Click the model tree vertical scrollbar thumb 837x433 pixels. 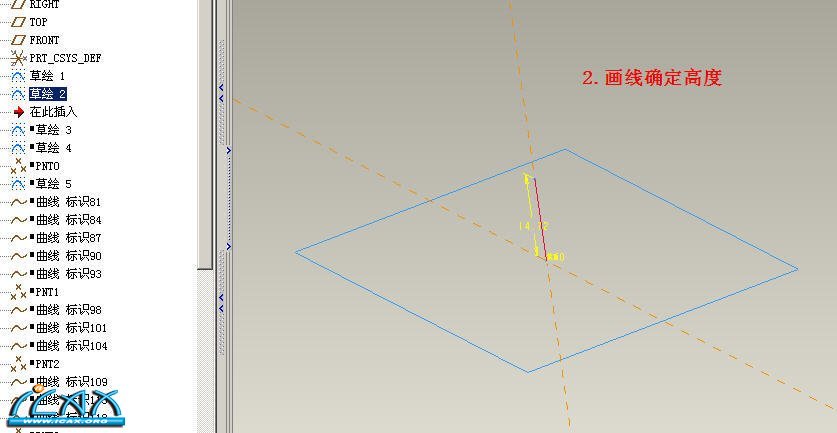pyautogui.click(x=205, y=133)
